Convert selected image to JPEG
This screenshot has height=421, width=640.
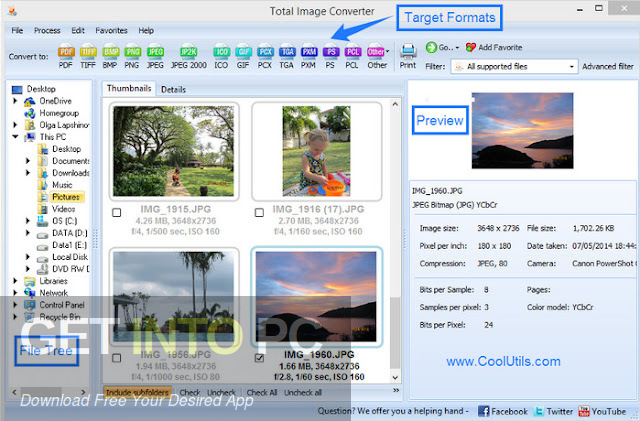[x=155, y=56]
